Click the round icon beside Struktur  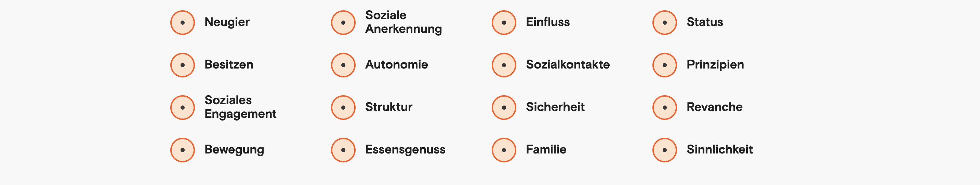pos(343,108)
